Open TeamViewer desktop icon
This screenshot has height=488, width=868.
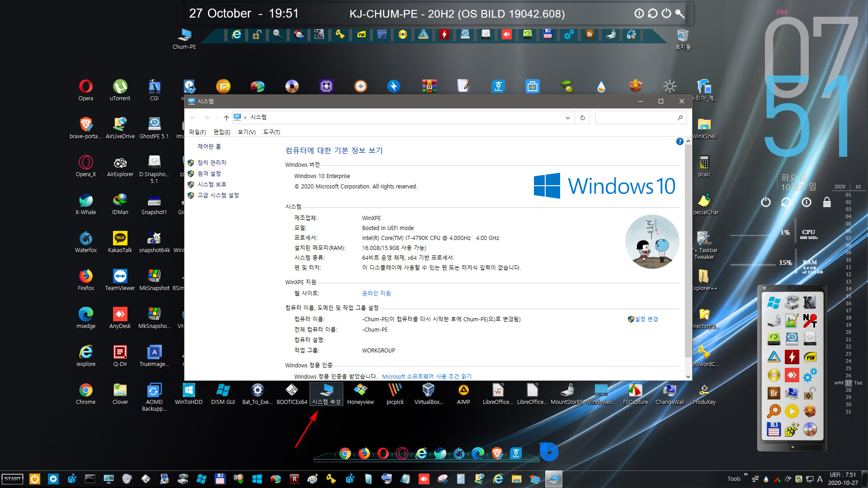pos(120,280)
